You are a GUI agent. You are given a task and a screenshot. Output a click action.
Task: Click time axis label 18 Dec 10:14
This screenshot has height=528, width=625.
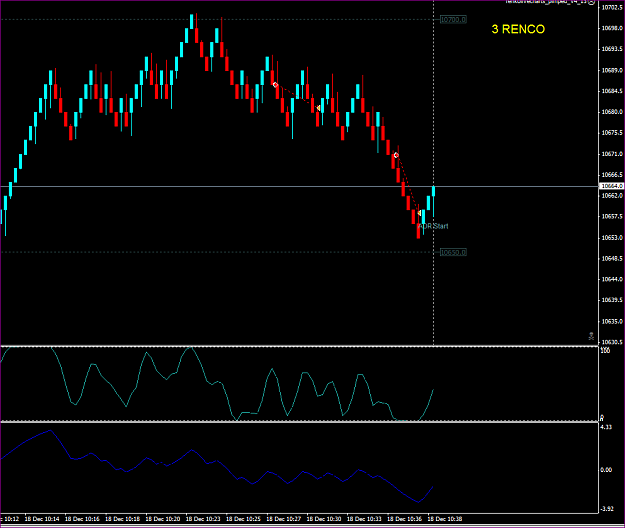(x=42, y=519)
